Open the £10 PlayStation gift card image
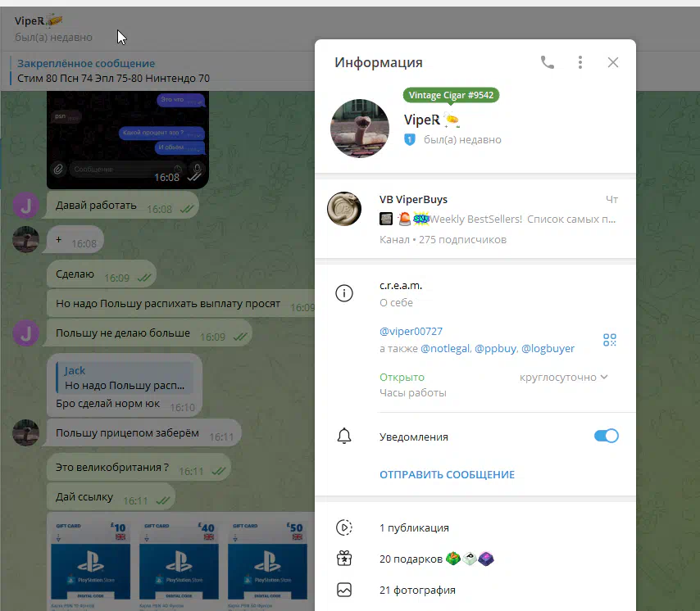 pyautogui.click(x=90, y=565)
